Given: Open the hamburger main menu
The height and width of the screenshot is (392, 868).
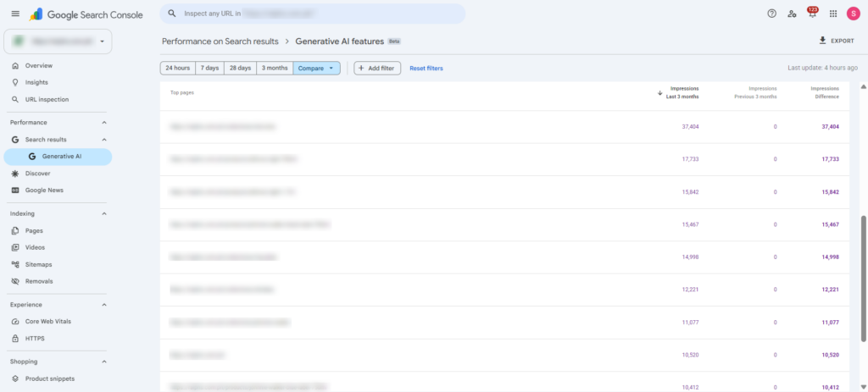Looking at the screenshot, I should [x=15, y=14].
